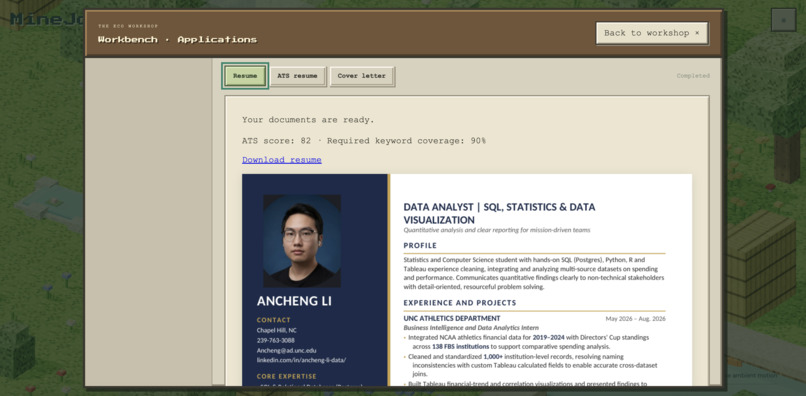Click the May 2026 – Aug. 2026 date
The height and width of the screenshot is (396, 806).
tap(635, 319)
